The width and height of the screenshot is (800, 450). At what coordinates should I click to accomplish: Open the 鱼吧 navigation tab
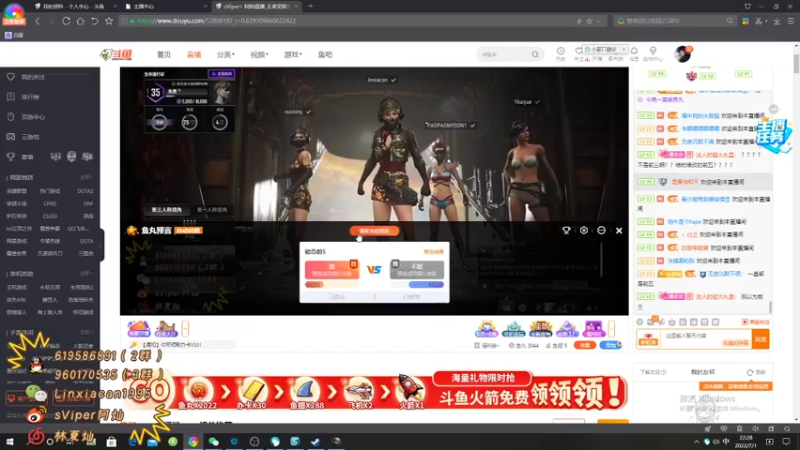click(325, 55)
